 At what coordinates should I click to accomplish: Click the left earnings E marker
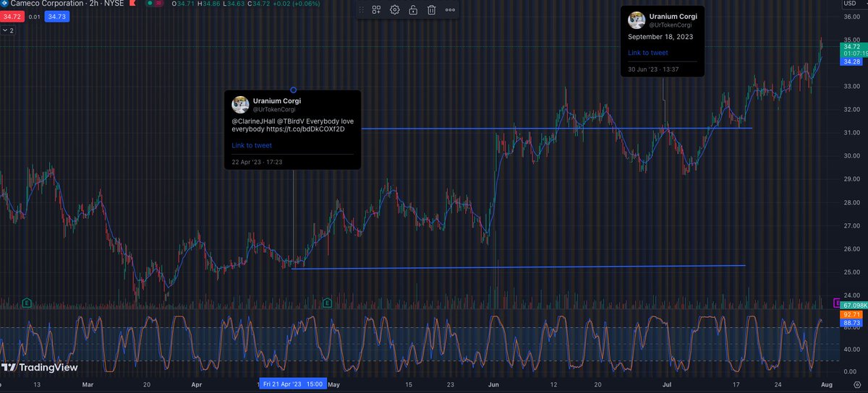click(27, 301)
